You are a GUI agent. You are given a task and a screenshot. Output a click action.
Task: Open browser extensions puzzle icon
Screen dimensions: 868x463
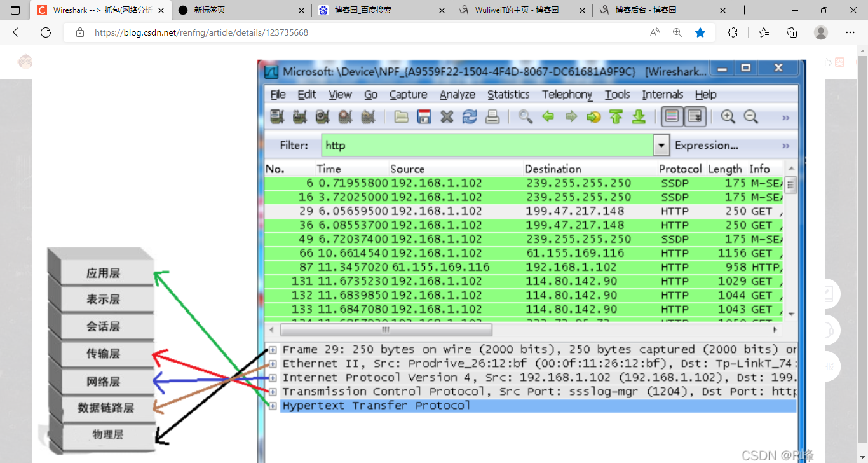coord(733,32)
